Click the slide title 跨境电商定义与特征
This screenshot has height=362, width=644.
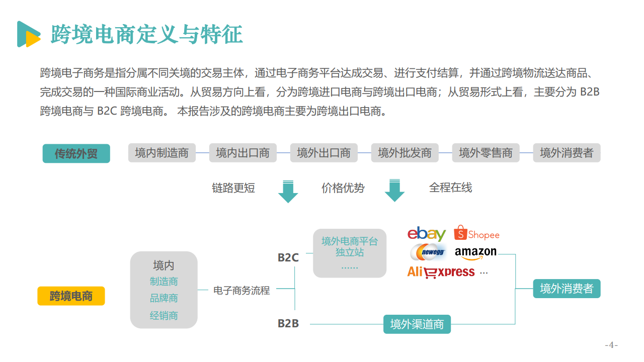tap(147, 34)
